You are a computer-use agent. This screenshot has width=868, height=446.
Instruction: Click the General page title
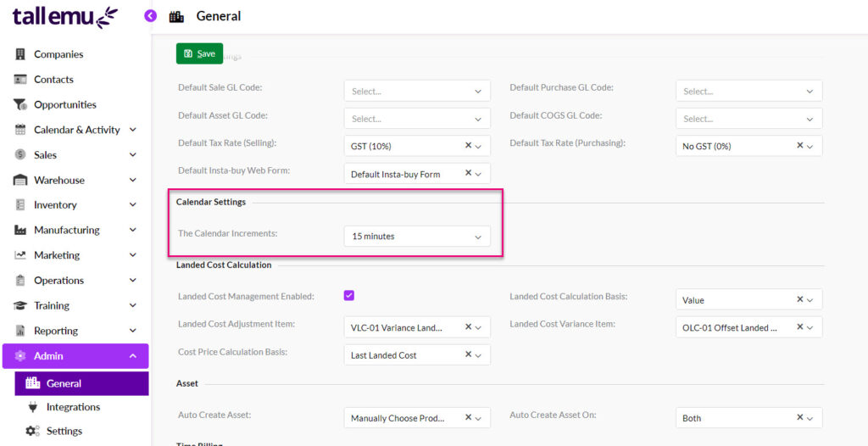click(219, 17)
